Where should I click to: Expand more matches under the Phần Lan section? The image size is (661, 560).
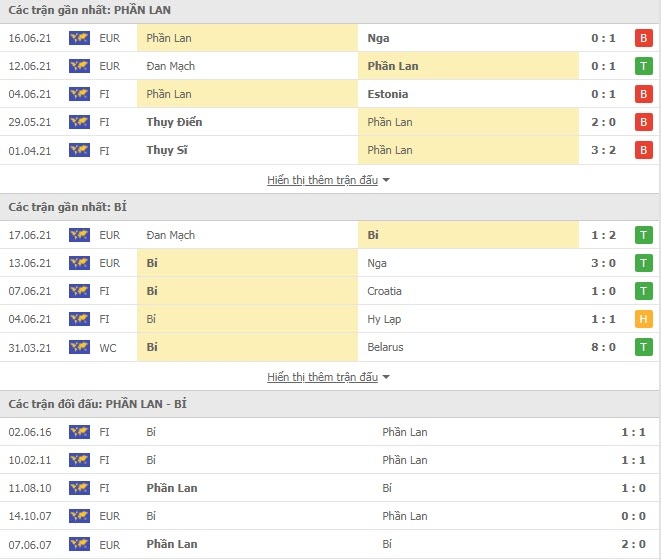[322, 180]
